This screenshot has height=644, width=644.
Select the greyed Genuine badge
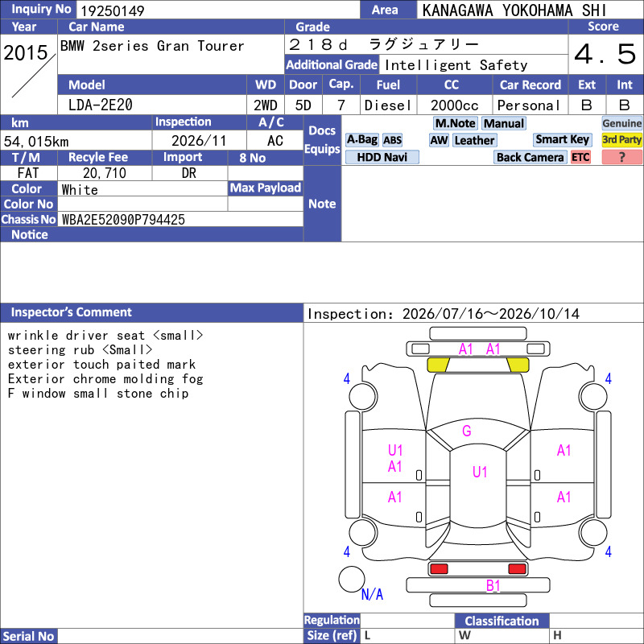(621, 123)
